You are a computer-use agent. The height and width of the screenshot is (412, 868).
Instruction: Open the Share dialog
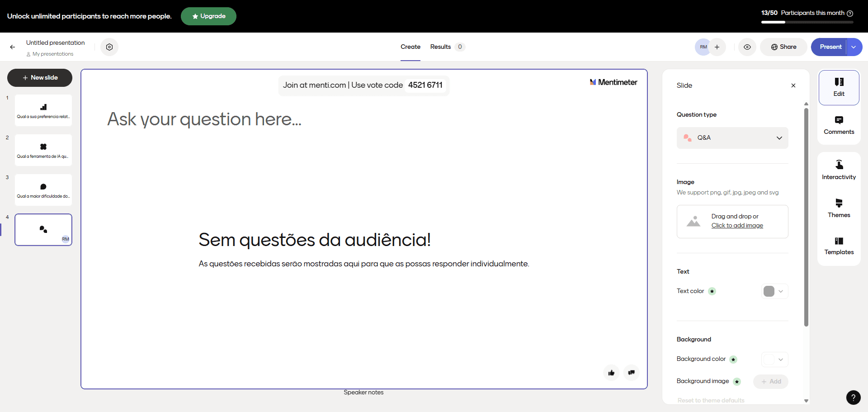coord(783,47)
